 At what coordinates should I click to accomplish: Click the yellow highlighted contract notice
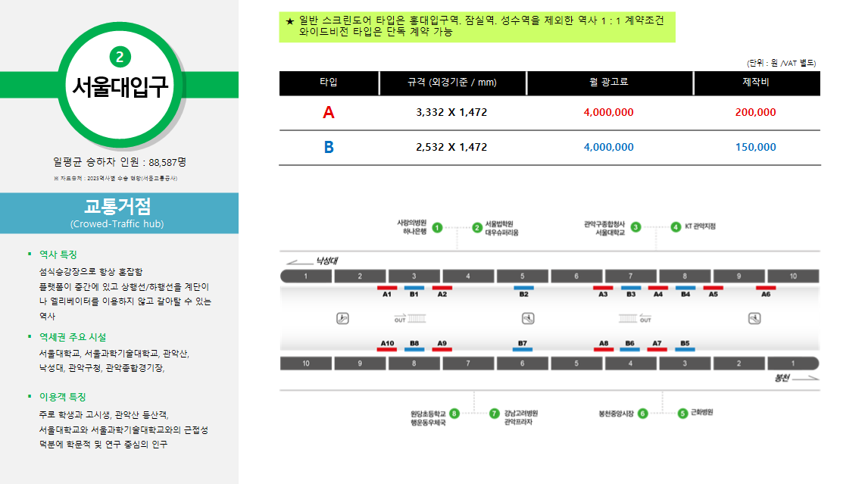click(476, 27)
